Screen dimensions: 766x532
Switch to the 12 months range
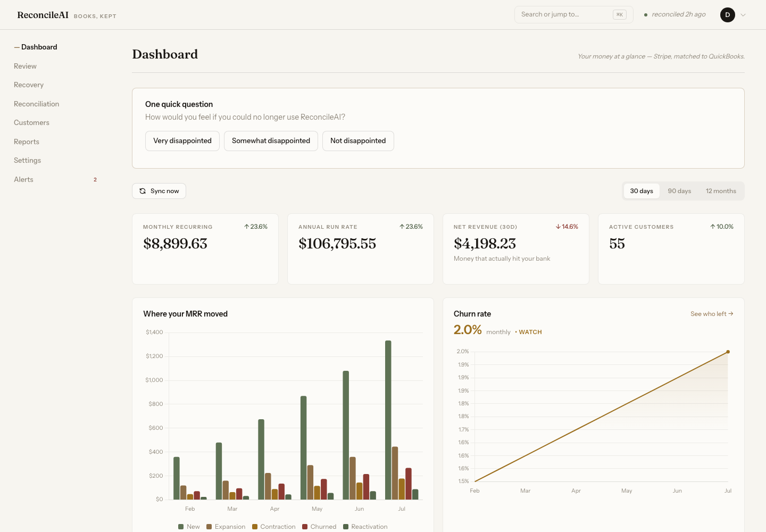point(721,191)
